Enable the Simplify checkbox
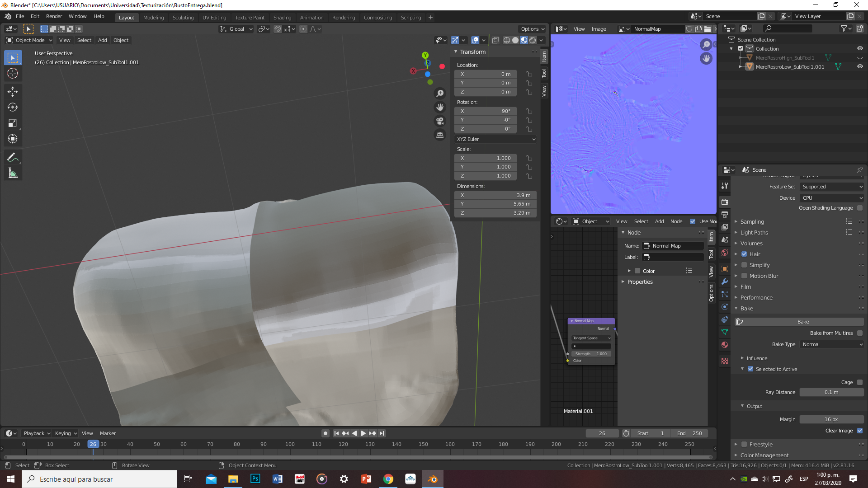 (x=744, y=265)
